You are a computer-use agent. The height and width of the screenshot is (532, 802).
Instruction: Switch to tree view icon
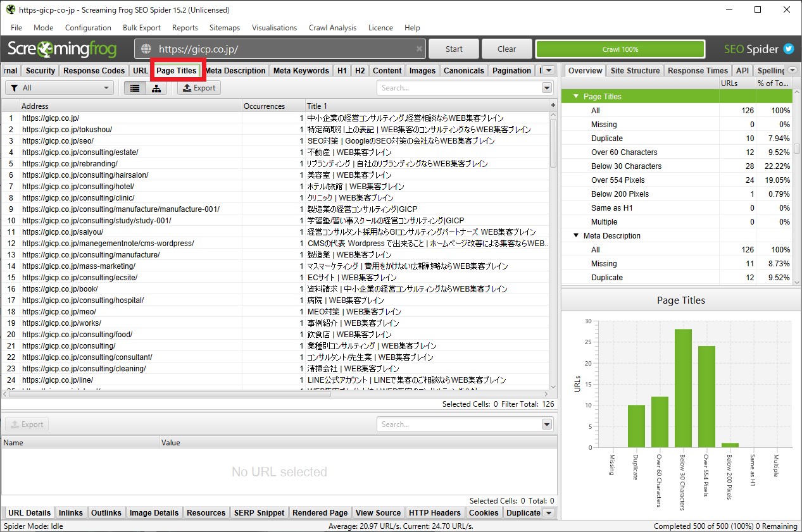(156, 88)
